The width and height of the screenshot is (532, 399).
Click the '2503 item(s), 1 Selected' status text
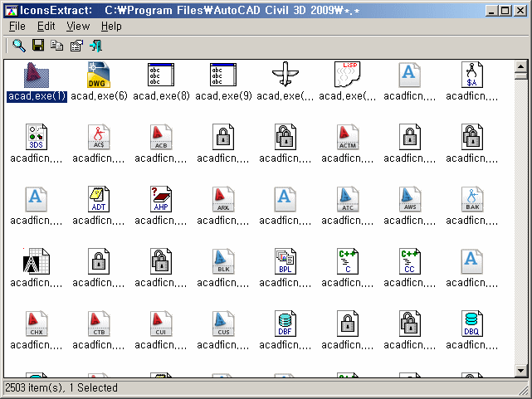point(61,387)
